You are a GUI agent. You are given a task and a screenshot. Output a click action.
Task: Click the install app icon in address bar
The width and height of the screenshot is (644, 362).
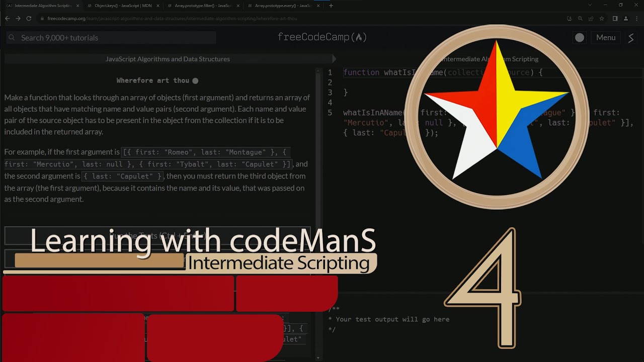pyautogui.click(x=569, y=19)
